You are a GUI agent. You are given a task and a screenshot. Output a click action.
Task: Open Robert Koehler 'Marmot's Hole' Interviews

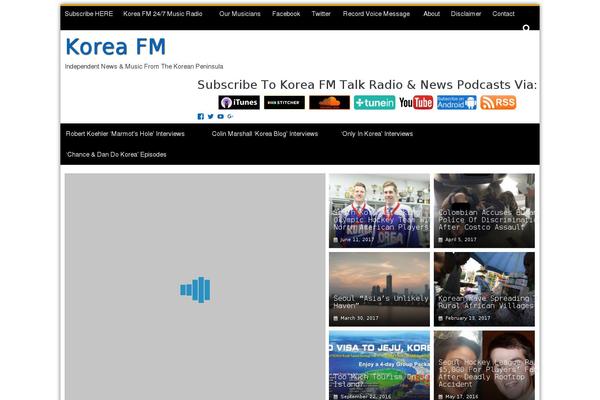(125, 134)
